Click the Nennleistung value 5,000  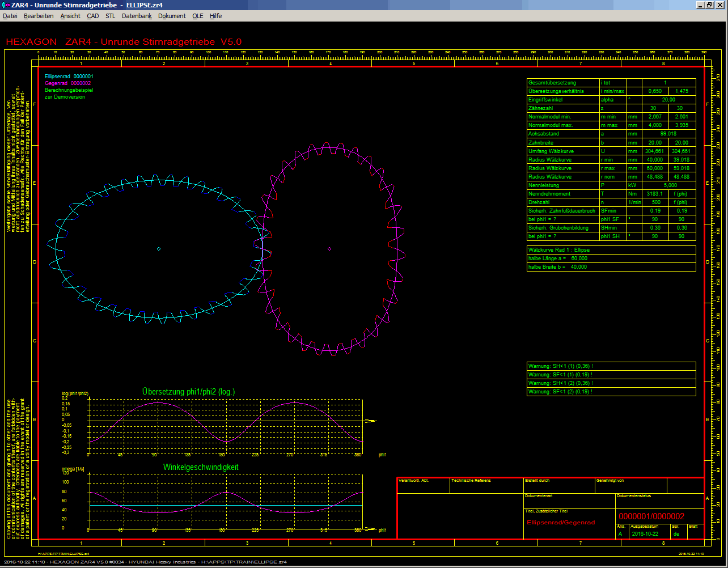pyautogui.click(x=670, y=185)
